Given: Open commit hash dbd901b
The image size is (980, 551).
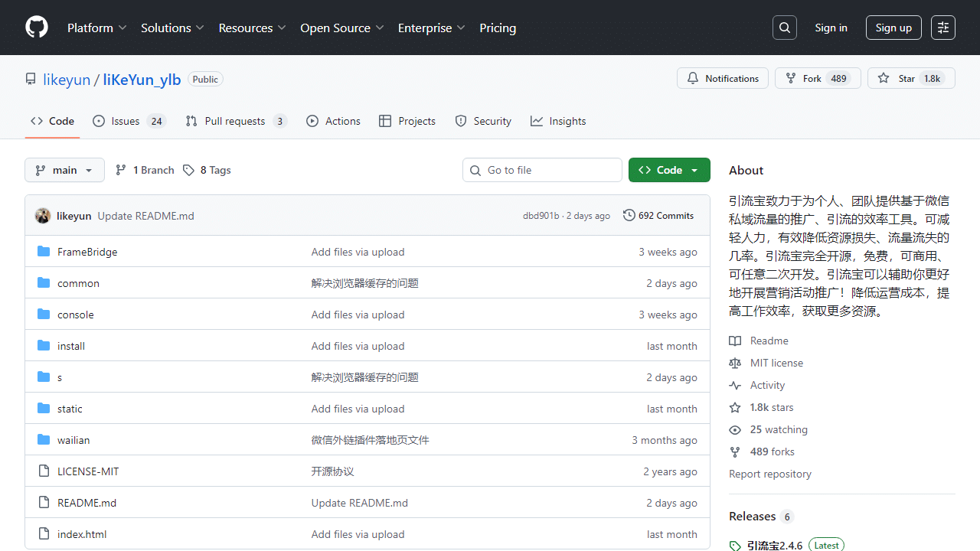Looking at the screenshot, I should click(541, 216).
